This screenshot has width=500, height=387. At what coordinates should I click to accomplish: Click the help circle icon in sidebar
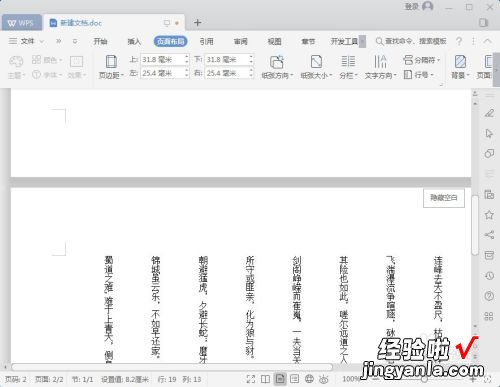coord(489,296)
